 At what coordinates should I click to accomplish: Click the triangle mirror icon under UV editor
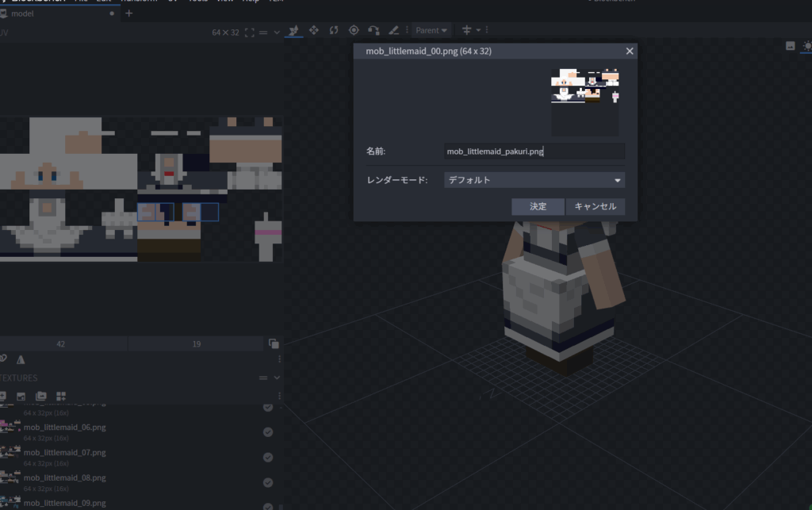21,360
